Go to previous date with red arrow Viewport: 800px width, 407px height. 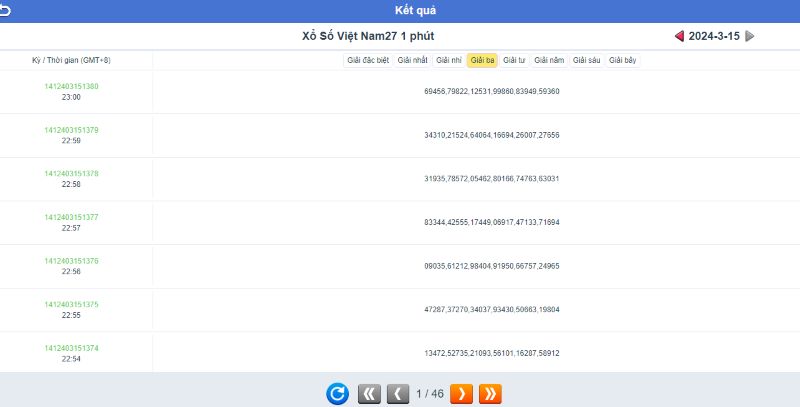coord(679,36)
